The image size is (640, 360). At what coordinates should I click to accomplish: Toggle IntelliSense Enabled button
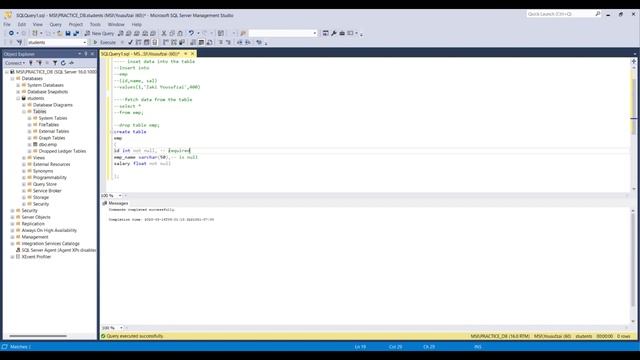click(x=155, y=42)
